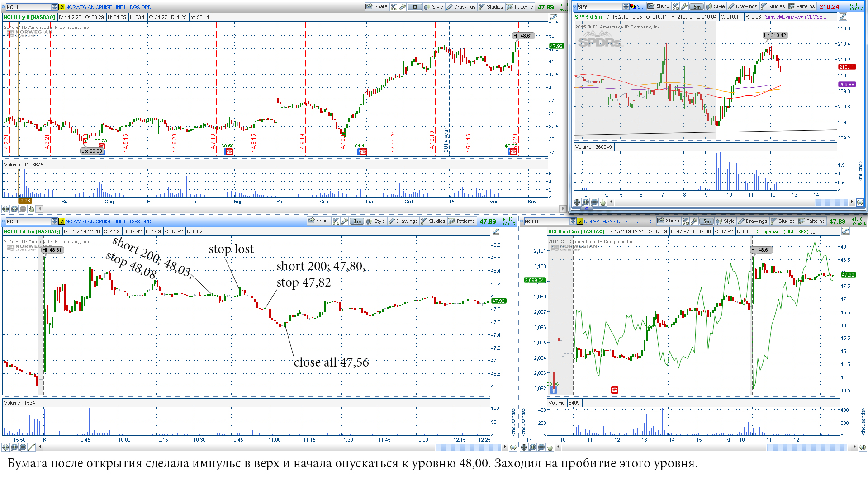Open the Patterns menu in the bottom-right NCLH chart
This screenshot has width=868, height=494.
point(811,221)
